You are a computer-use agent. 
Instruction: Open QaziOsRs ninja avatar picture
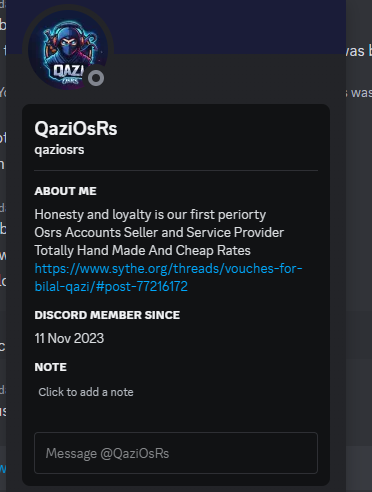(x=68, y=50)
